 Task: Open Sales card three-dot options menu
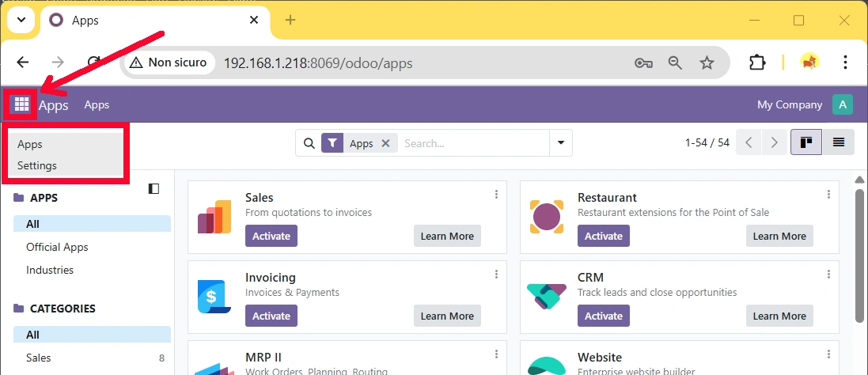497,194
